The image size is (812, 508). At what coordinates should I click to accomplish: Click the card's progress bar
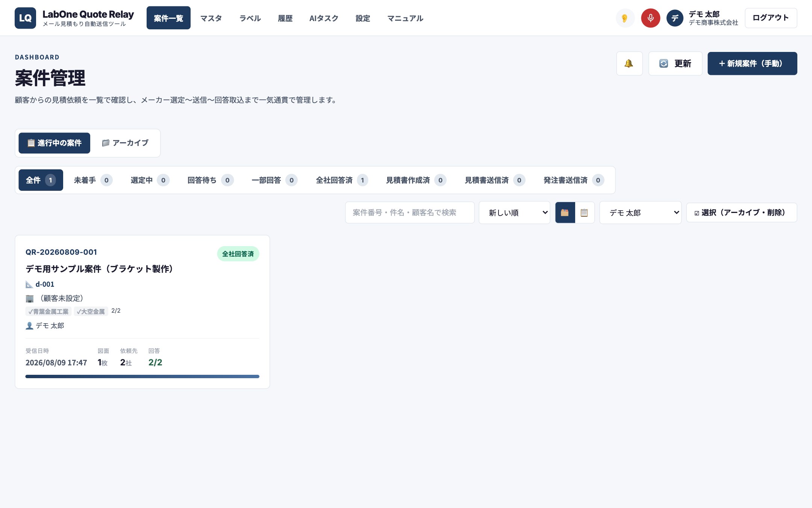coord(142,376)
